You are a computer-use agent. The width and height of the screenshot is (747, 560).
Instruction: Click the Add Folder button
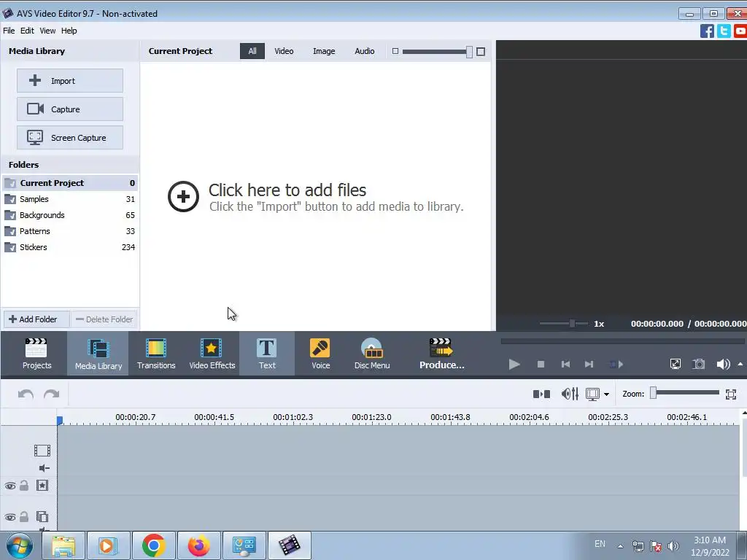36,319
